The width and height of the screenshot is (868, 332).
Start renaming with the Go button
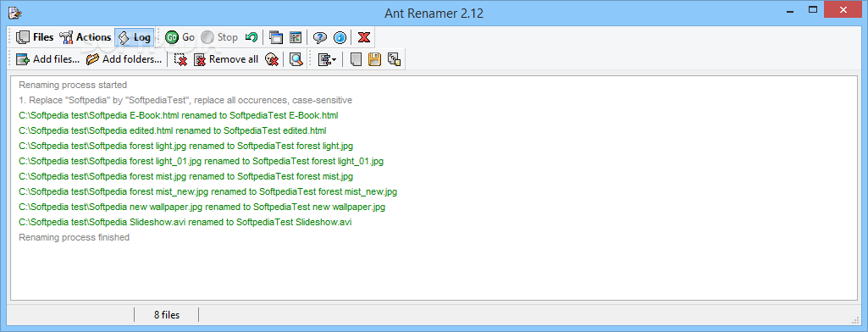pos(180,37)
